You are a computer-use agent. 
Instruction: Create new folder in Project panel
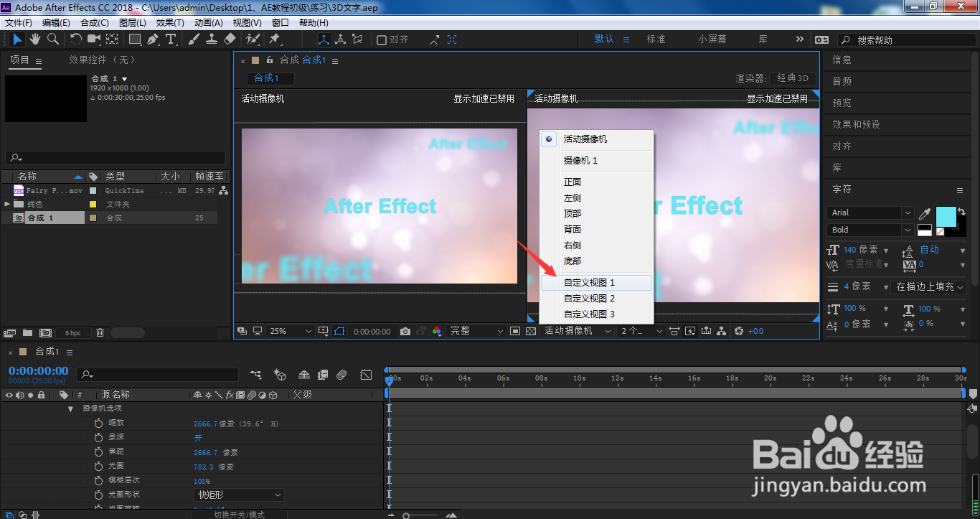click(27, 332)
